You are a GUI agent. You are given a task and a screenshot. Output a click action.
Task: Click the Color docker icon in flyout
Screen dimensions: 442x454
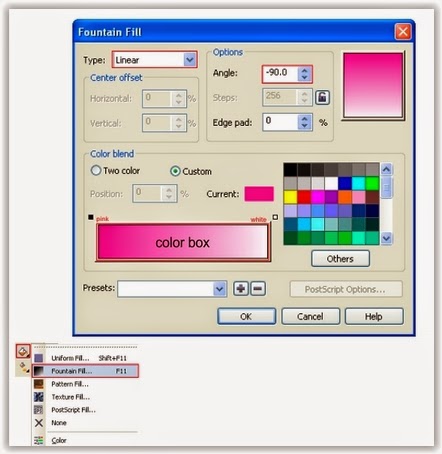[39, 440]
